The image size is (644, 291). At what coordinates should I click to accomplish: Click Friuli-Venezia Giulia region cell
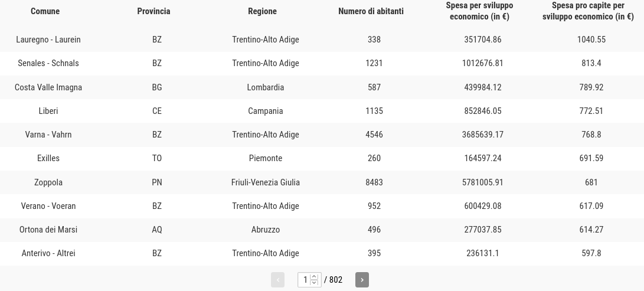click(265, 182)
